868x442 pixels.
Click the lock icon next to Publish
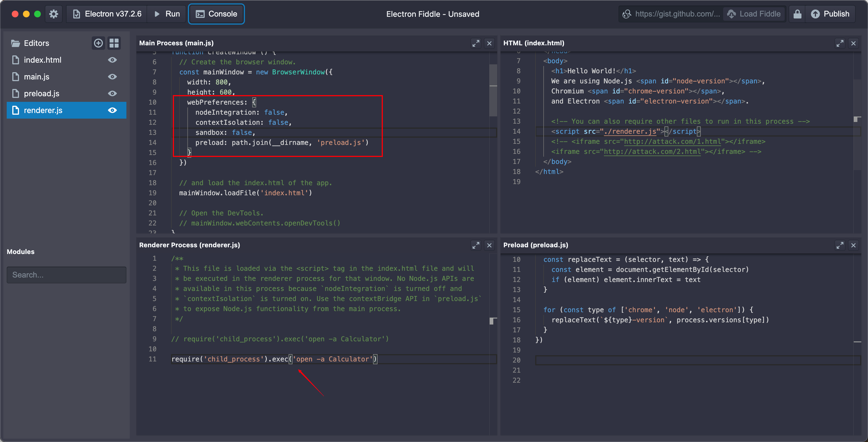pyautogui.click(x=797, y=14)
